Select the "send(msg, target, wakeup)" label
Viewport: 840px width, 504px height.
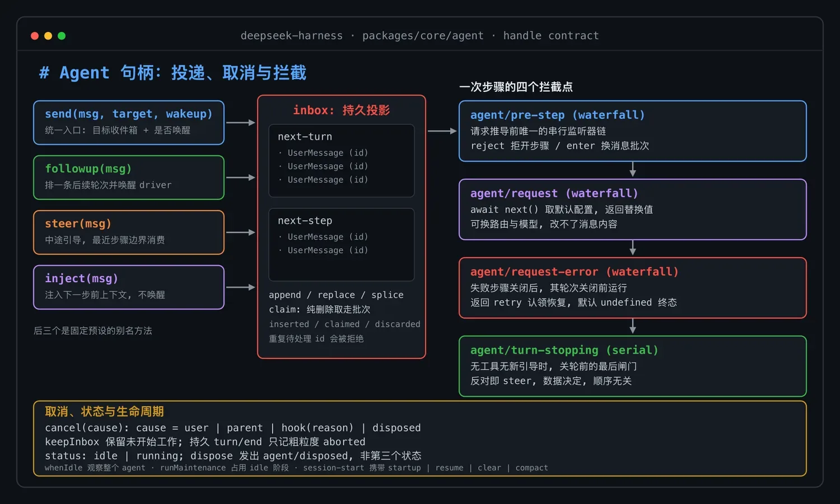tap(129, 114)
